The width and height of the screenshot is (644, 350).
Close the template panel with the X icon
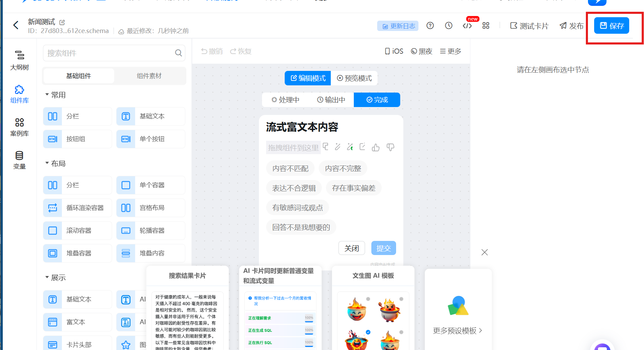pyautogui.click(x=485, y=252)
